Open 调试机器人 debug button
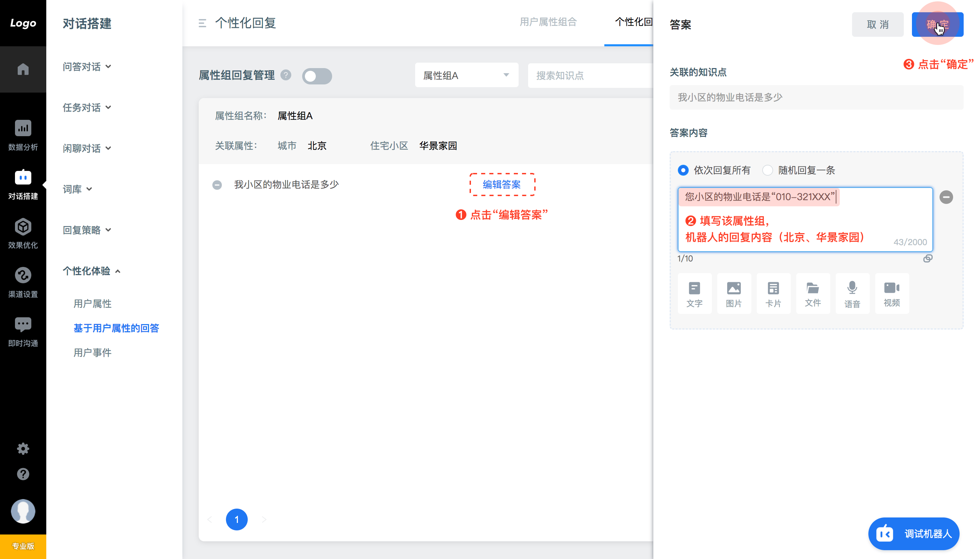Viewport: 980px width, 559px height. point(914,534)
